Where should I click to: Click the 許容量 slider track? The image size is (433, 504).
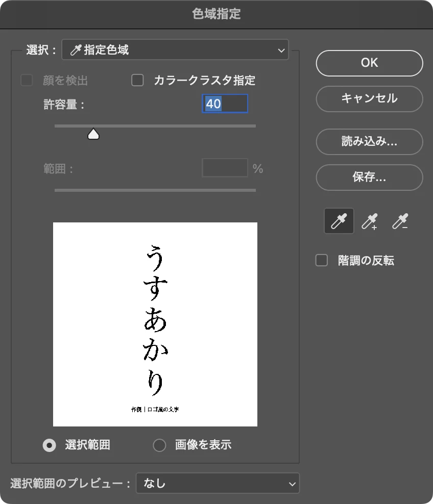(x=155, y=126)
